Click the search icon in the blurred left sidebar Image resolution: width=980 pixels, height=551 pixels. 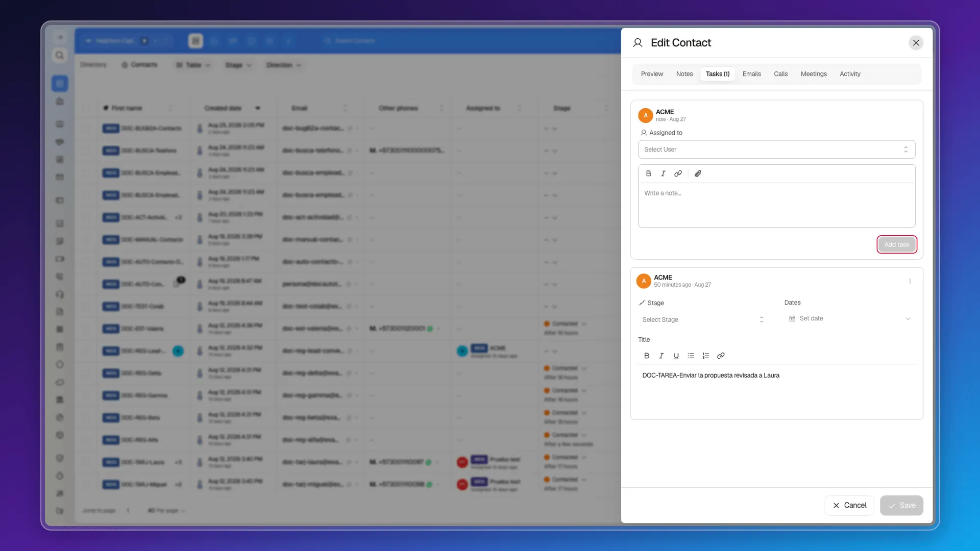point(60,55)
